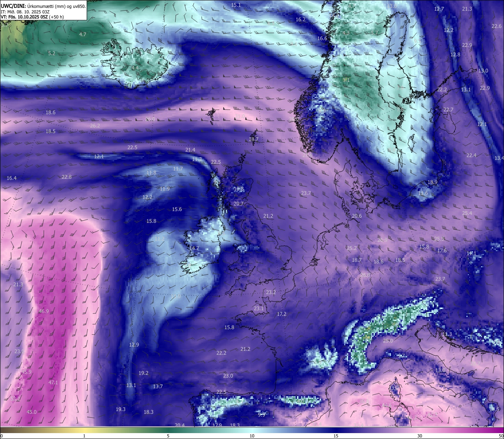Click the 22.6 value label
Image resolution: width=504 pixels, height=439 pixels.
[497, 26]
